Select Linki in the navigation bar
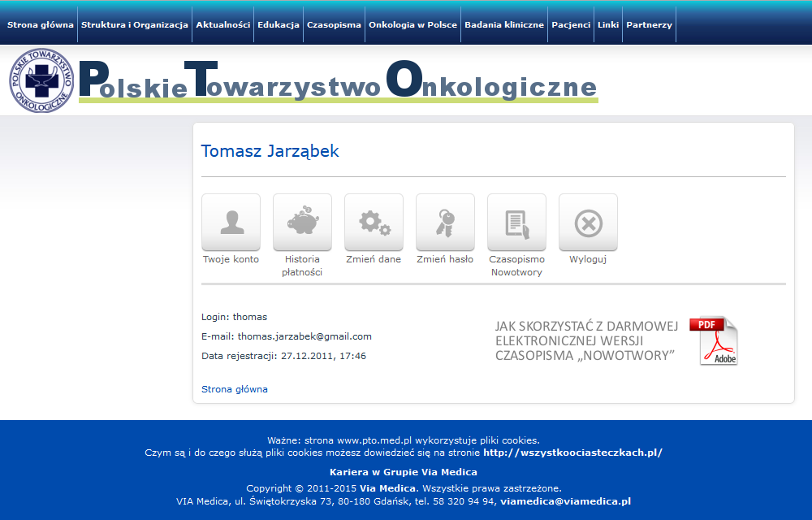The image size is (812, 520). pyautogui.click(x=608, y=25)
